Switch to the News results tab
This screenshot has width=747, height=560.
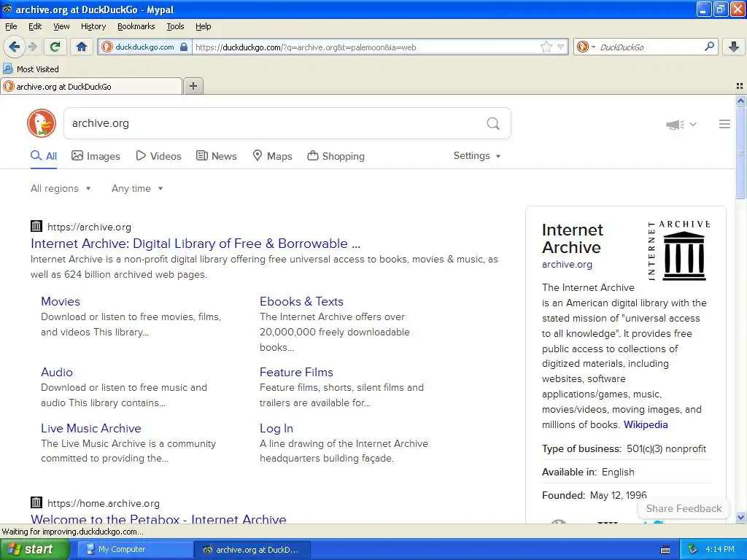217,156
